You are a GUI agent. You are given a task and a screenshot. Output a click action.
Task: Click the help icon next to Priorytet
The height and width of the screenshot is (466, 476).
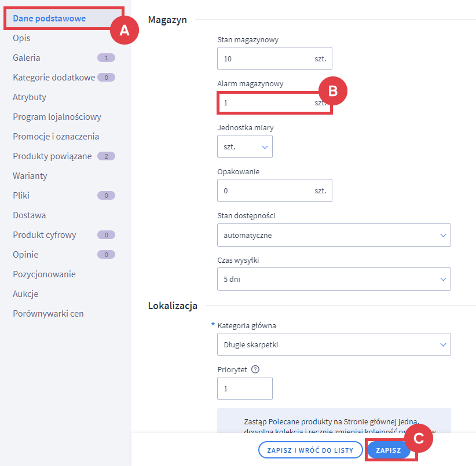(x=255, y=370)
